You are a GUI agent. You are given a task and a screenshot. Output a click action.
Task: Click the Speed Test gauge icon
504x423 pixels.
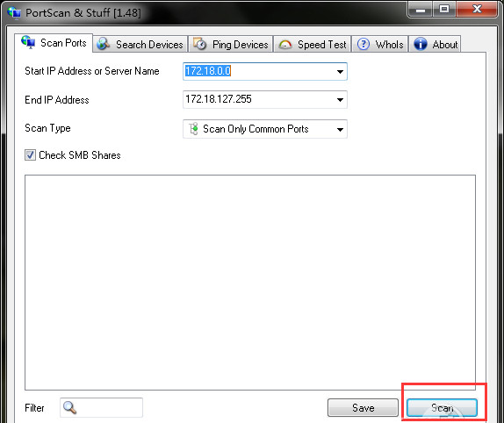coord(285,45)
